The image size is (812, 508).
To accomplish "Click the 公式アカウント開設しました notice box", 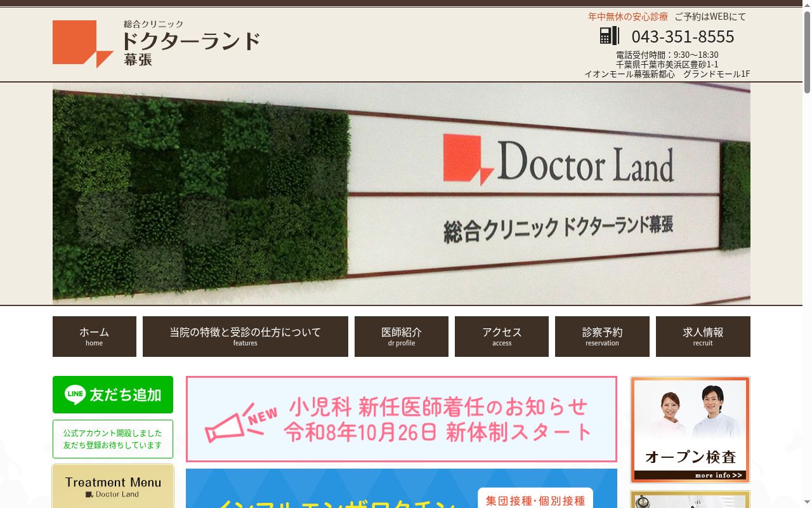I will click(113, 439).
